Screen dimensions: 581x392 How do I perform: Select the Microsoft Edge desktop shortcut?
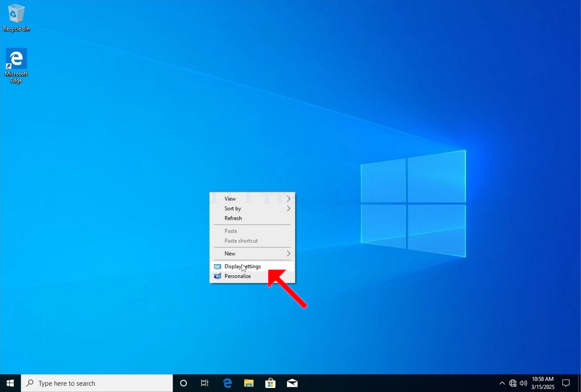pyautogui.click(x=16, y=66)
